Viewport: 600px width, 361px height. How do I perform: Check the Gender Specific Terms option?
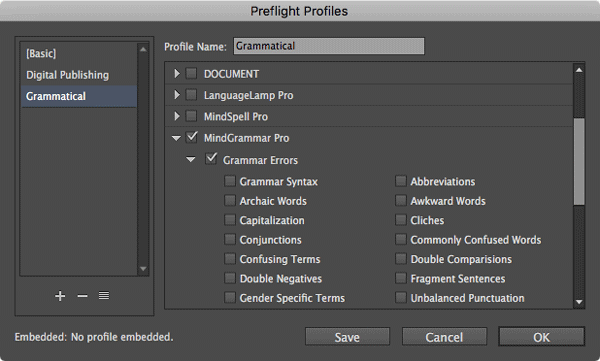tap(230, 297)
